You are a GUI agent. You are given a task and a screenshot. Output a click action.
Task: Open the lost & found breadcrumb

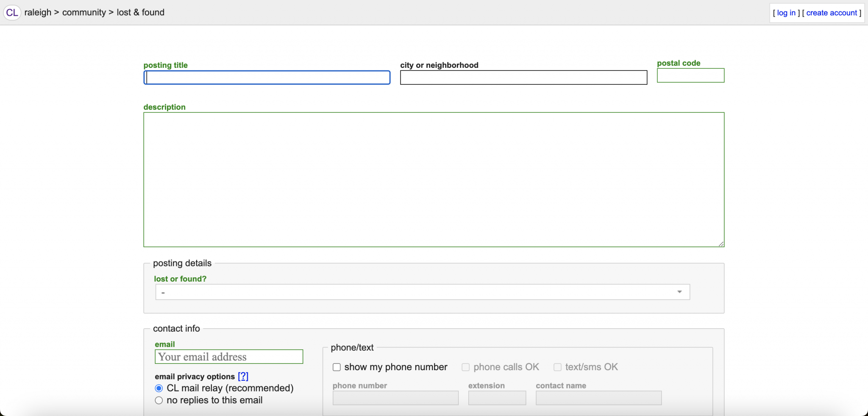click(140, 12)
